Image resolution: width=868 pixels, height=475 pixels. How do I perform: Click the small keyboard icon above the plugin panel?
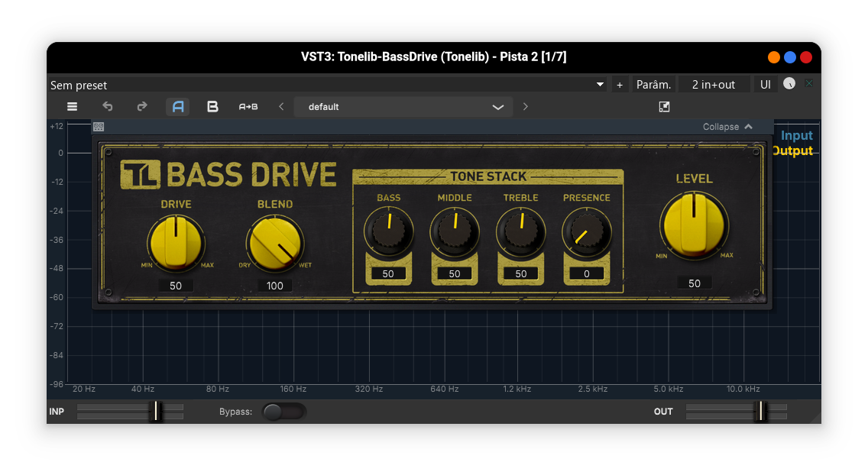tap(99, 124)
